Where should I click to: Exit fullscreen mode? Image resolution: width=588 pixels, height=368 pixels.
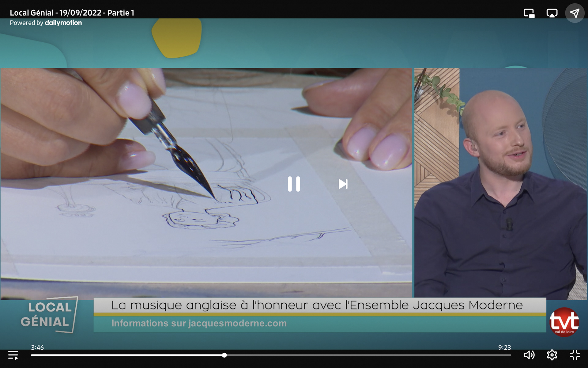coord(575,355)
